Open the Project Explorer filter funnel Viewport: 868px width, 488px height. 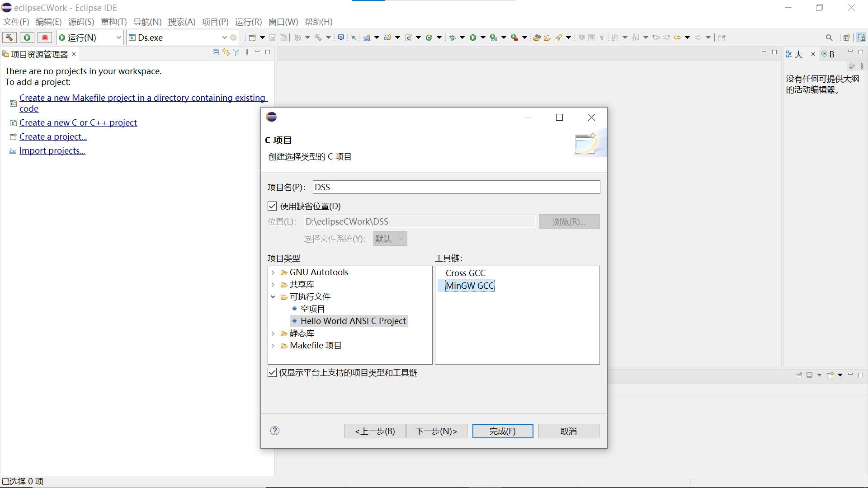click(236, 52)
